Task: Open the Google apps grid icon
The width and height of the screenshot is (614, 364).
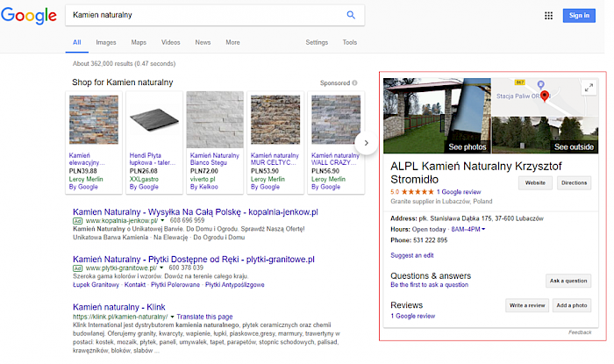Action: [x=549, y=15]
